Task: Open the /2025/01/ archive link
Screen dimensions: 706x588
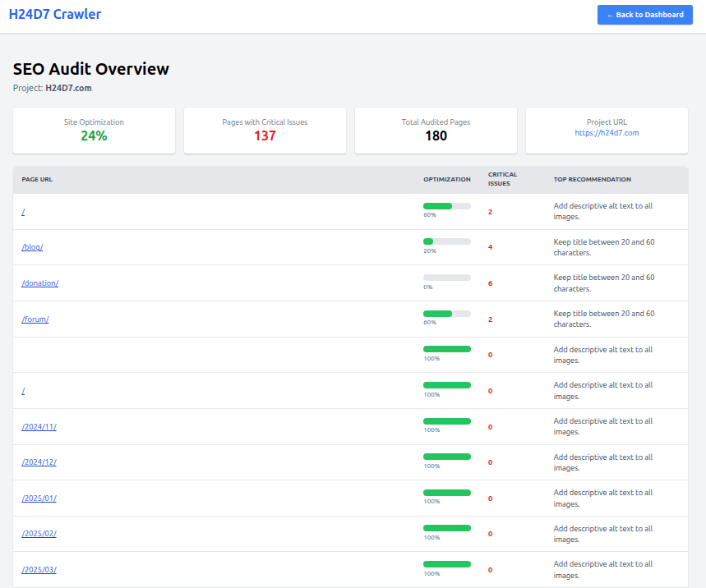Action: pyautogui.click(x=39, y=498)
